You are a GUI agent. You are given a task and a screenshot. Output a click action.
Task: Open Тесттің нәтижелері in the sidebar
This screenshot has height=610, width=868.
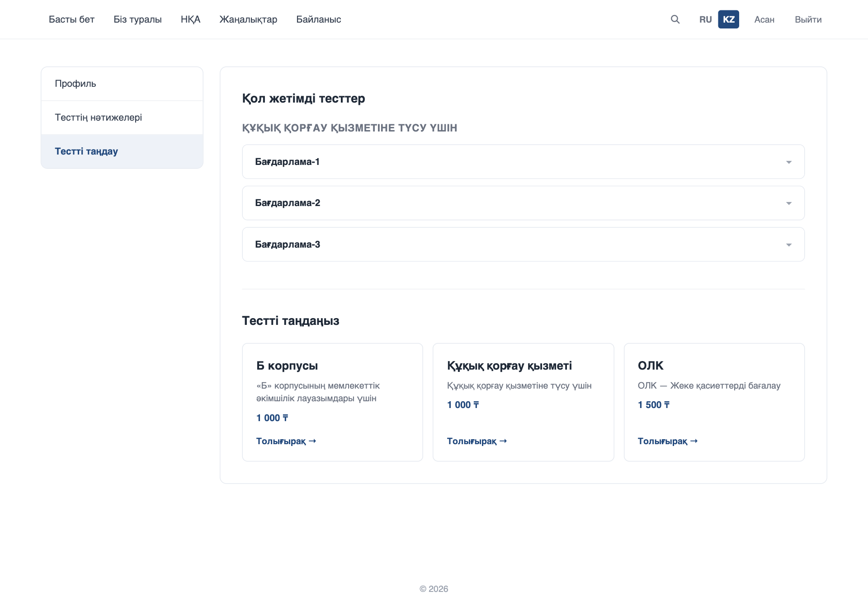[x=122, y=117]
